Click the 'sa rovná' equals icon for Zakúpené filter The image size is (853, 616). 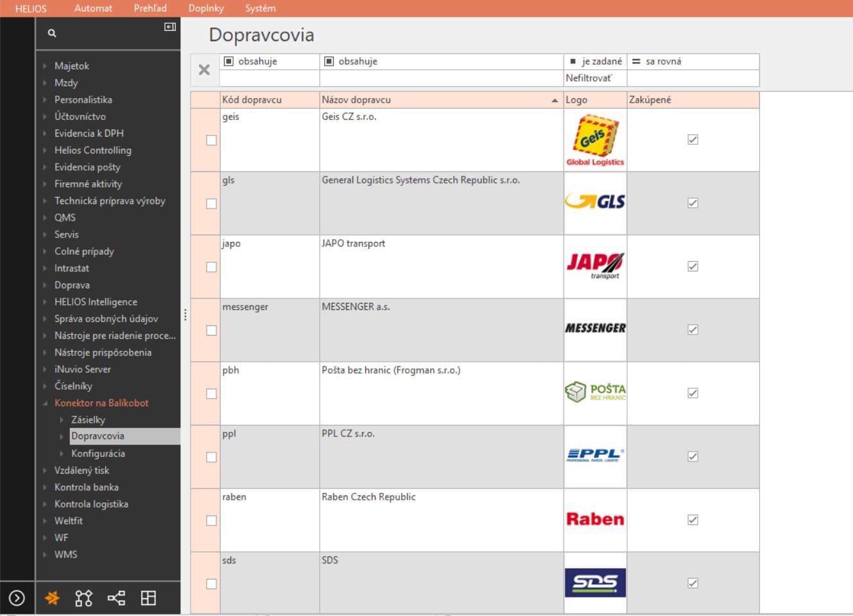636,62
